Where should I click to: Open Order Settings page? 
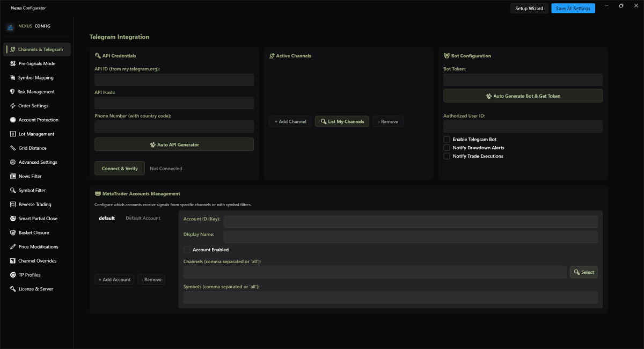[x=38, y=106]
